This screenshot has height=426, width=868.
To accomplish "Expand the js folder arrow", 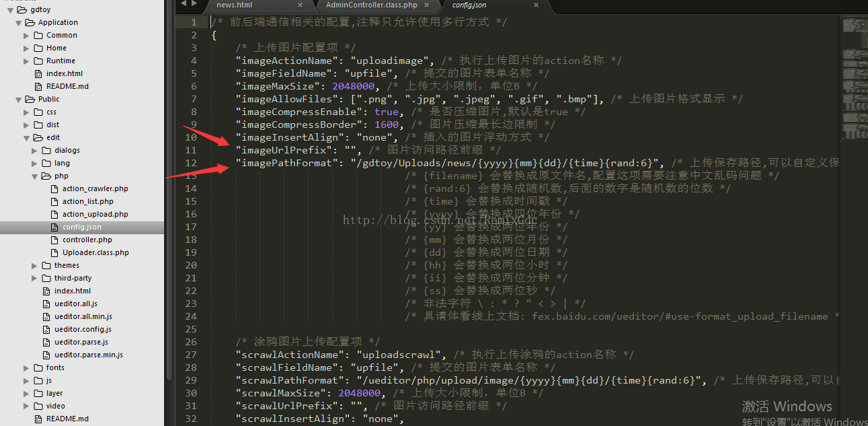I will [26, 380].
